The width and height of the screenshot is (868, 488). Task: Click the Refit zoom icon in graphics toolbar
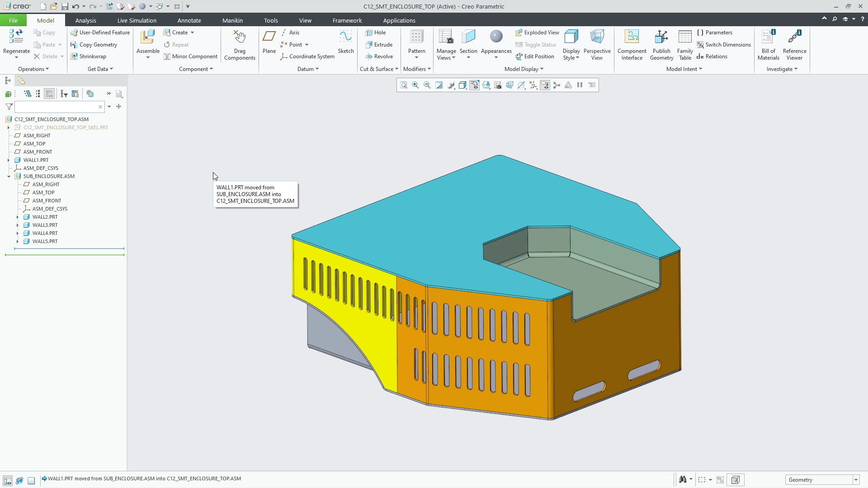pos(404,85)
